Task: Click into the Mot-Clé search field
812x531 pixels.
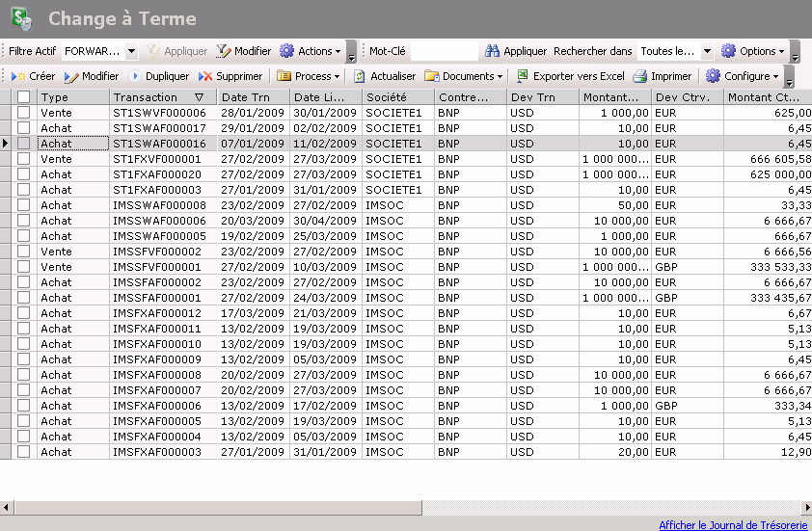Action: [x=443, y=51]
